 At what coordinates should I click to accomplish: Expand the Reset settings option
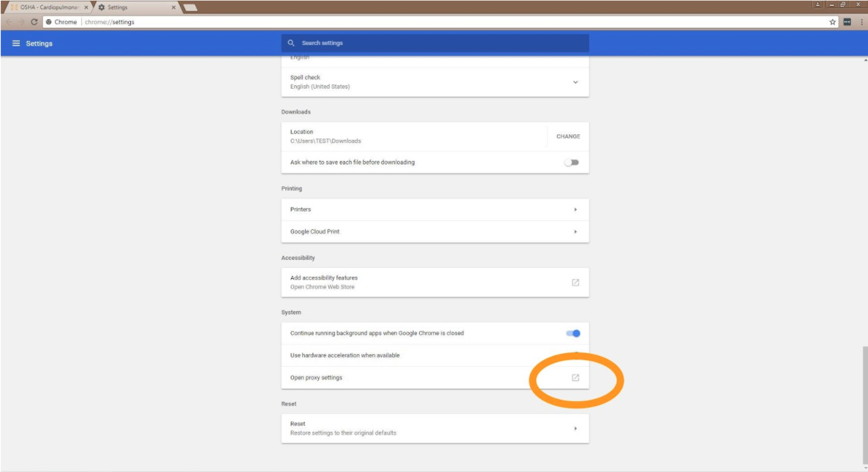click(575, 428)
